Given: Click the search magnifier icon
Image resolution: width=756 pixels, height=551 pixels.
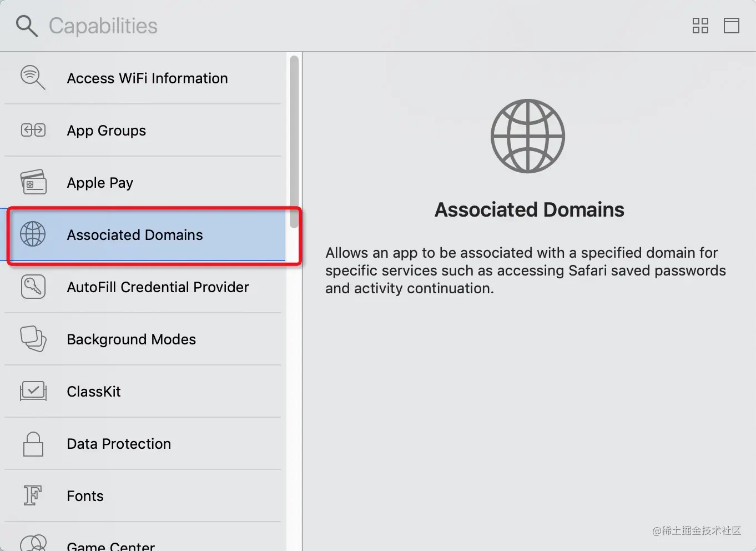Looking at the screenshot, I should pos(27,26).
